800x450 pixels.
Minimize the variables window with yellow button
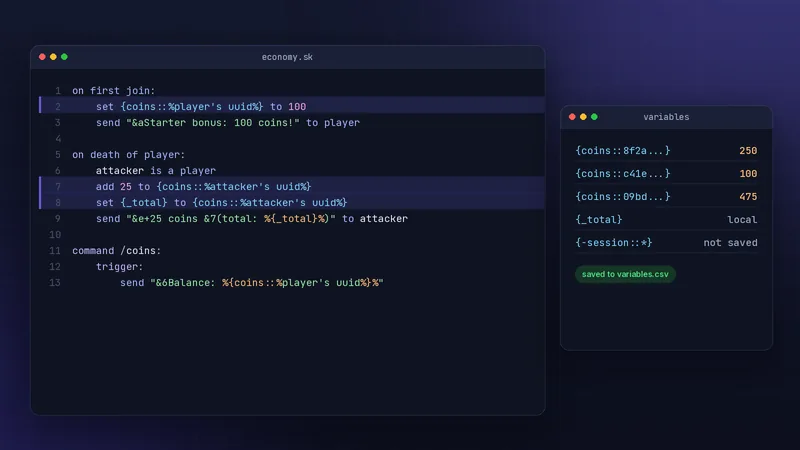click(583, 117)
